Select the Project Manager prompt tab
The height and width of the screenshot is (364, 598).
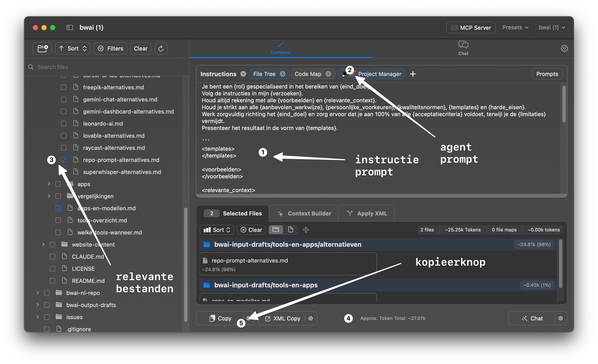[371, 74]
